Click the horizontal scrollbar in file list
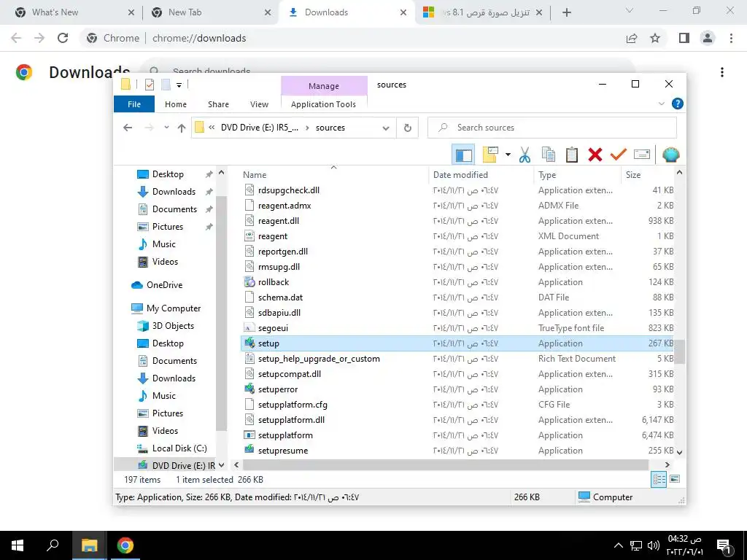Viewport: 747px width, 560px height. 446,464
